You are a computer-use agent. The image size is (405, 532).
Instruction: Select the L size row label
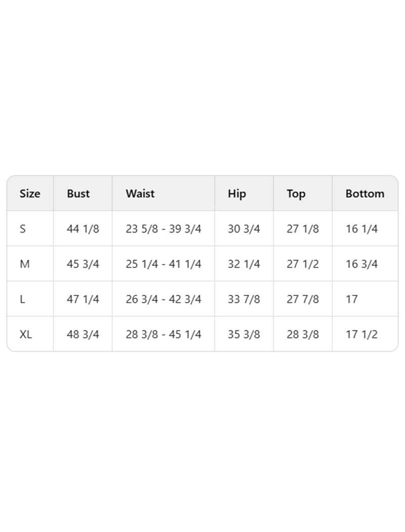click(23, 299)
